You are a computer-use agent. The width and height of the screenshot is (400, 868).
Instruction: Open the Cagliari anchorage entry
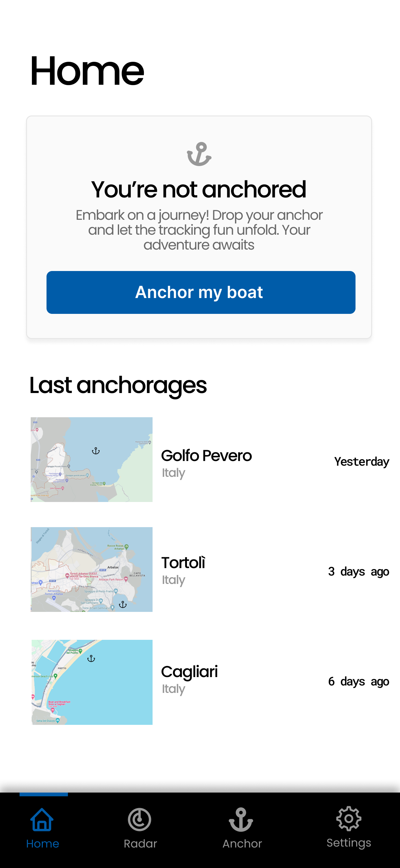189,672
